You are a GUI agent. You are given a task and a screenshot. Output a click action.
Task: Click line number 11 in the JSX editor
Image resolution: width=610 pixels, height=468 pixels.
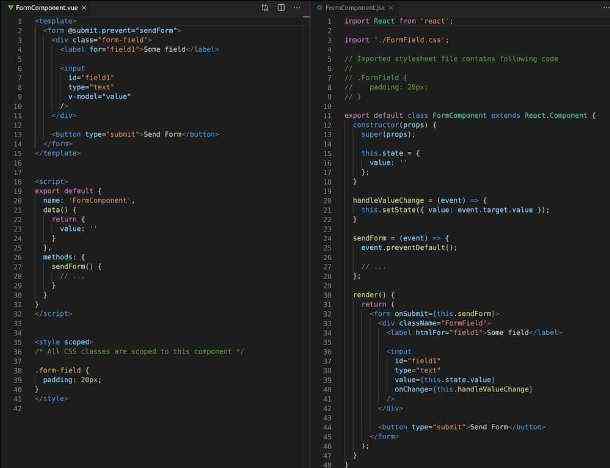coord(327,115)
